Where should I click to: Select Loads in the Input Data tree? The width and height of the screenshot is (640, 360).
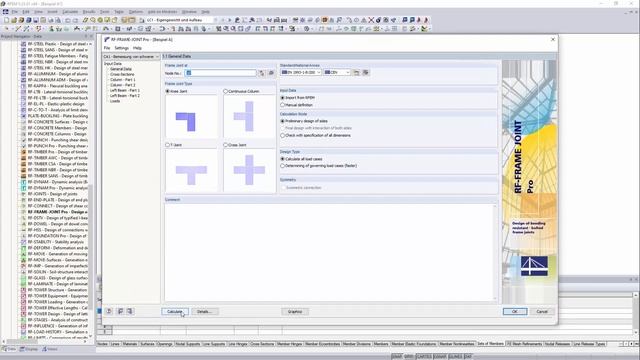(115, 101)
